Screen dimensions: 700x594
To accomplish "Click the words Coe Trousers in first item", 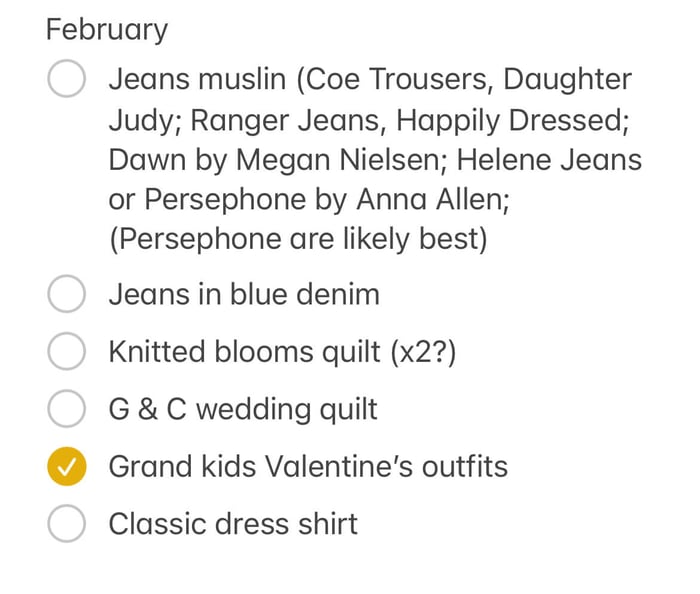I will coord(395,79).
